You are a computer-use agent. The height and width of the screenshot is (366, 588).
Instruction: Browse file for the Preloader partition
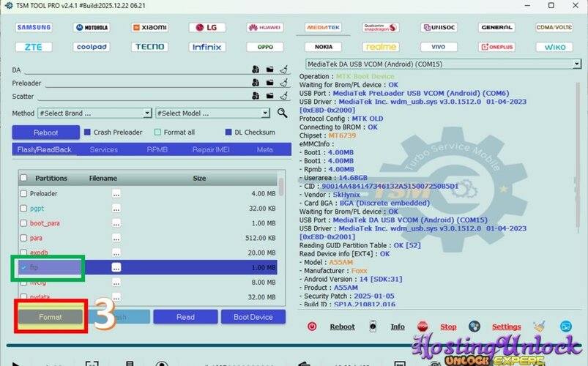pos(116,193)
